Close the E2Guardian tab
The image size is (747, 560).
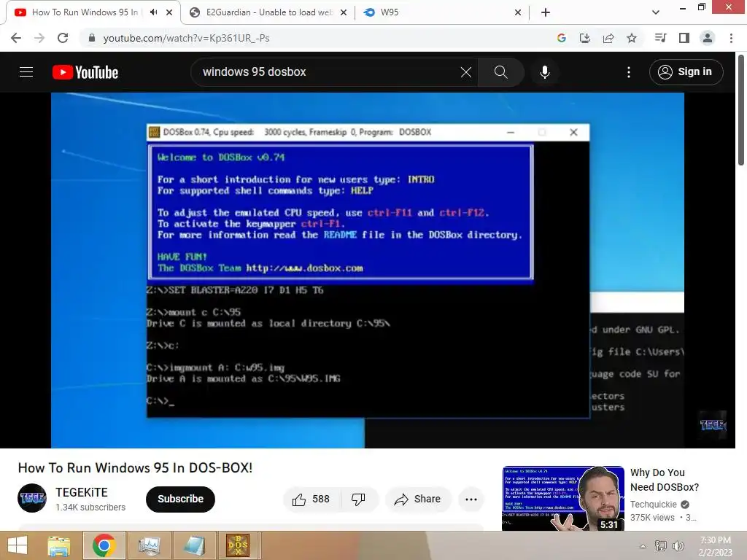[344, 12]
